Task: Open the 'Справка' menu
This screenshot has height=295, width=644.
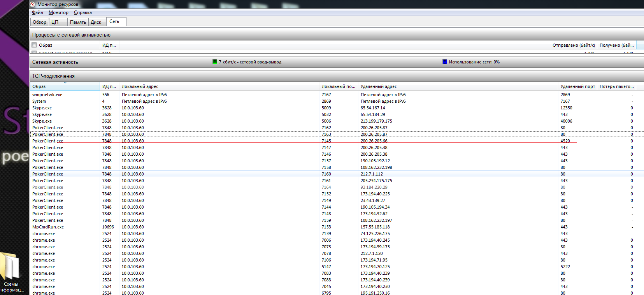Action: tap(83, 12)
